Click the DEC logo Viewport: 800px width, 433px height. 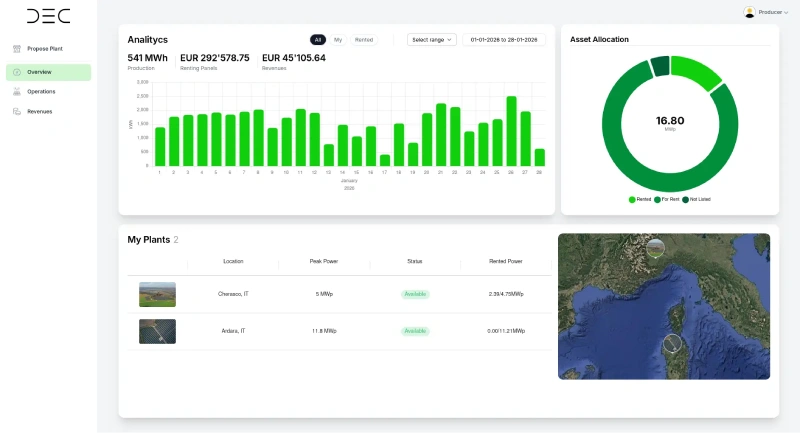coord(48,16)
